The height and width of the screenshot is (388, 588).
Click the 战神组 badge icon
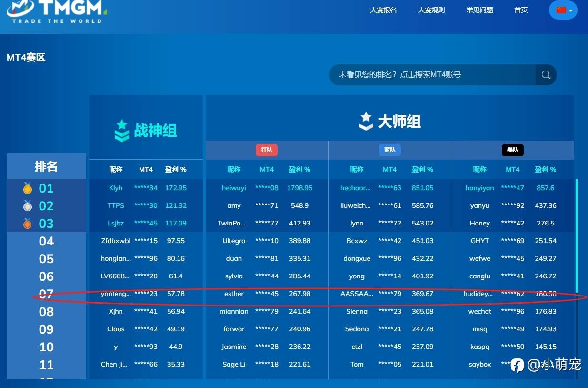122,130
